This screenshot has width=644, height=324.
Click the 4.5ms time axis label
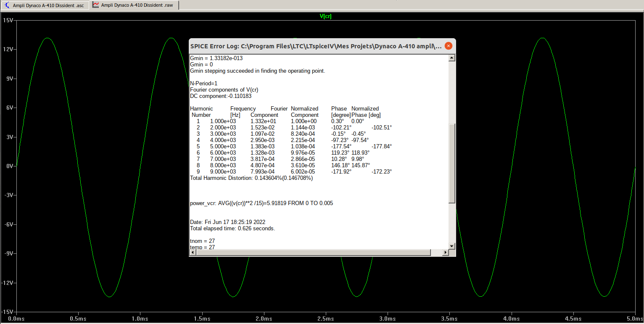pyautogui.click(x=574, y=319)
